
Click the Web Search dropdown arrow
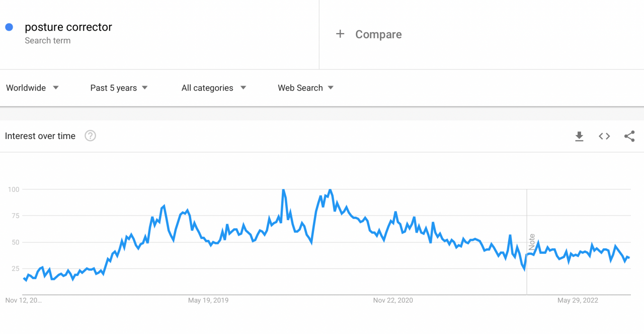click(x=331, y=88)
